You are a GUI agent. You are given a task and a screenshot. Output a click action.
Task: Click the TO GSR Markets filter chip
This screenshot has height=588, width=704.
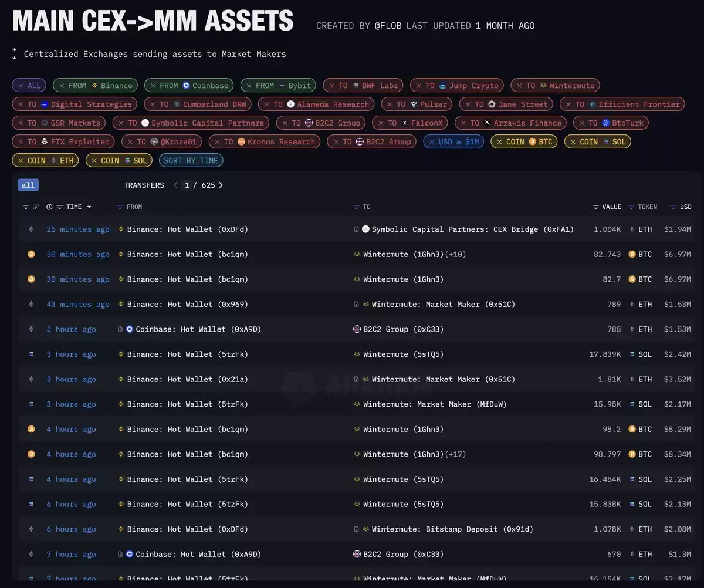59,123
